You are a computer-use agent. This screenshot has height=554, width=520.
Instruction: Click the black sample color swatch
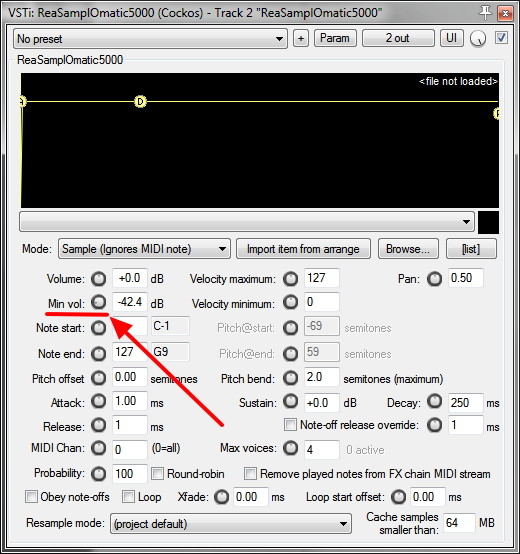(x=489, y=222)
